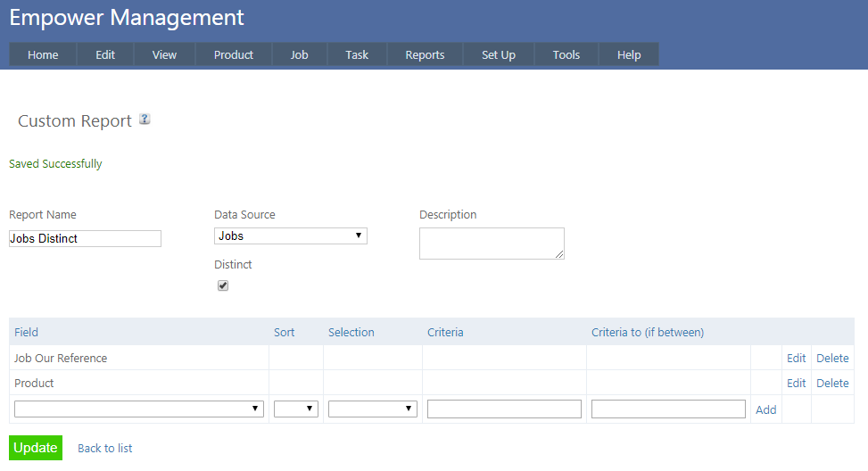Viewport: 868px width, 471px height.
Task: Open the Sort dropdown in new row
Action: click(x=295, y=409)
